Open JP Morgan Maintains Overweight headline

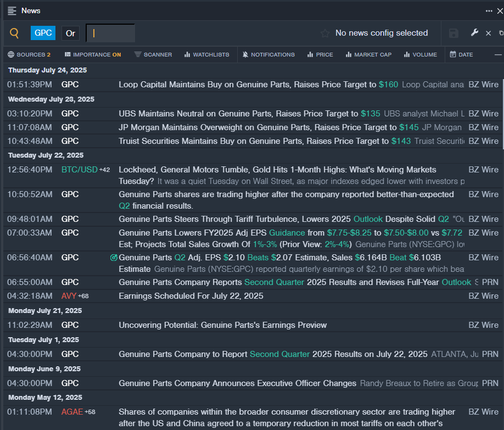point(268,127)
